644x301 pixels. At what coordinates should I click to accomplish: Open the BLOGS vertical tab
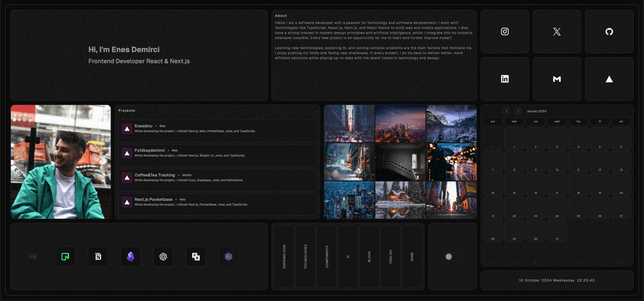[x=369, y=257]
